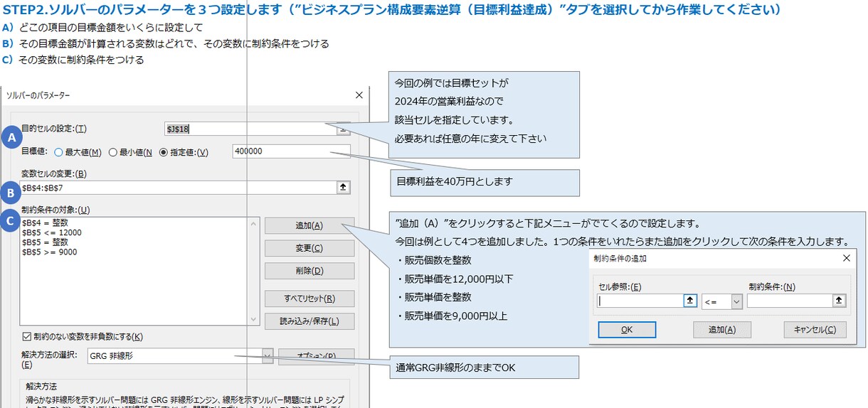The height and width of the screenshot is (408, 868).
Task: Click the 変更(C) button
Action: pyautogui.click(x=309, y=248)
